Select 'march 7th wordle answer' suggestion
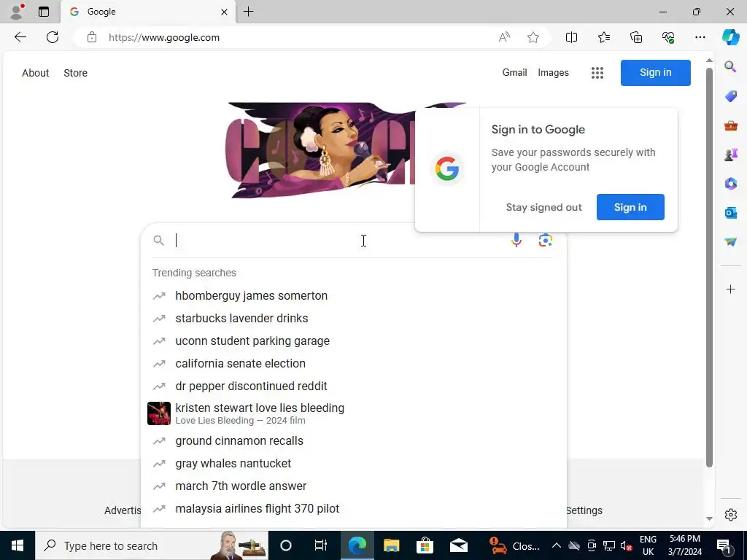747x560 pixels. click(354, 486)
